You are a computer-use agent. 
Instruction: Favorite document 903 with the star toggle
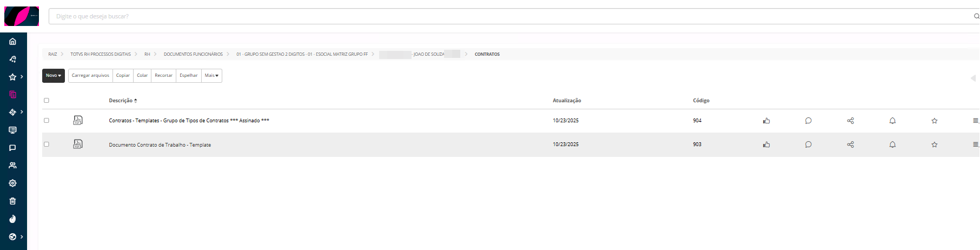tap(935, 144)
